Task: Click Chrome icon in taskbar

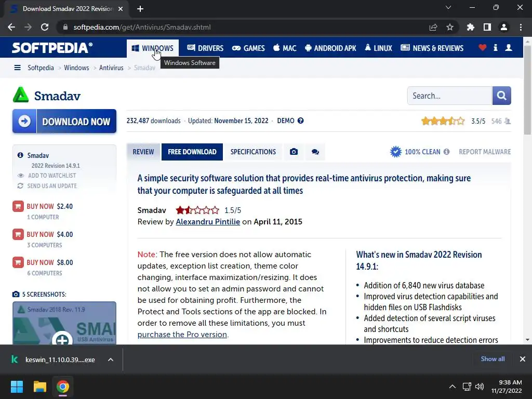Action: coord(63,387)
